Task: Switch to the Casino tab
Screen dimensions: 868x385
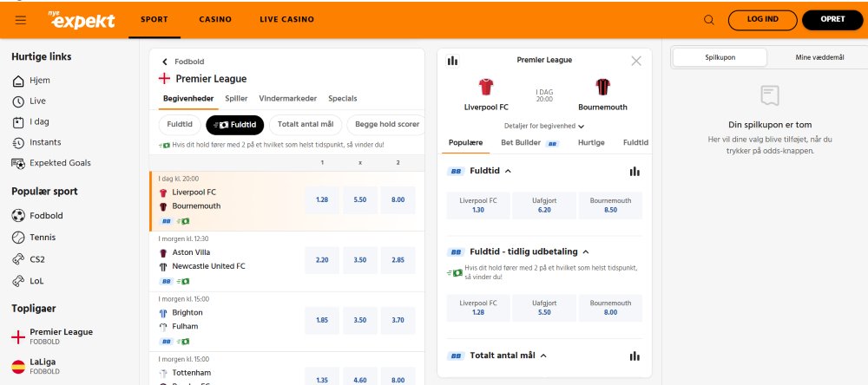Action: pos(215,19)
